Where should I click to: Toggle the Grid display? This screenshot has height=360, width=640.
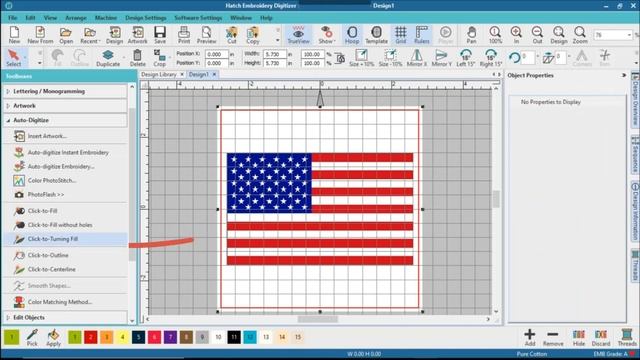coord(401,35)
